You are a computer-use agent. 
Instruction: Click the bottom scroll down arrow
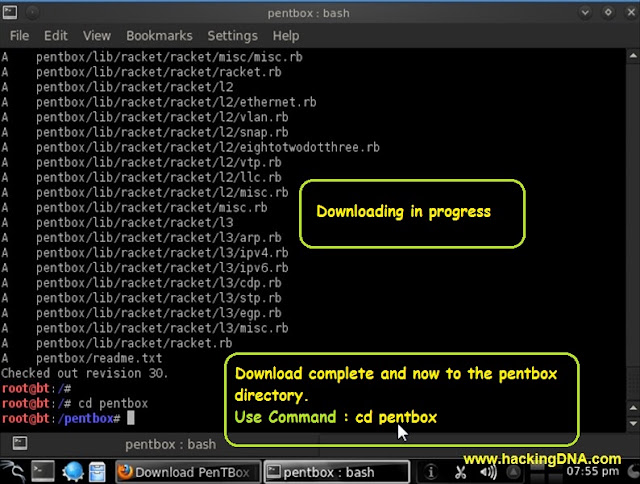point(633,424)
